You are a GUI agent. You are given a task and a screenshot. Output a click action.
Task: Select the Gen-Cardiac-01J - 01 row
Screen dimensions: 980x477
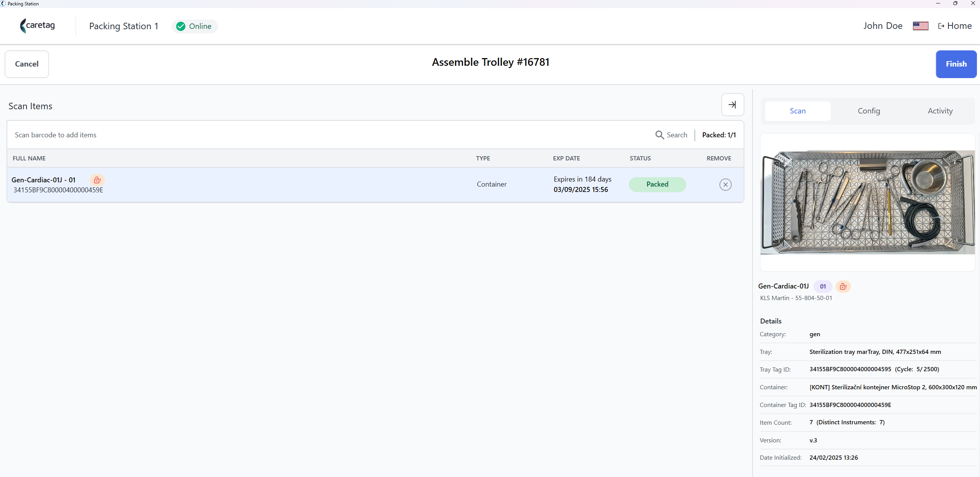[375, 185]
